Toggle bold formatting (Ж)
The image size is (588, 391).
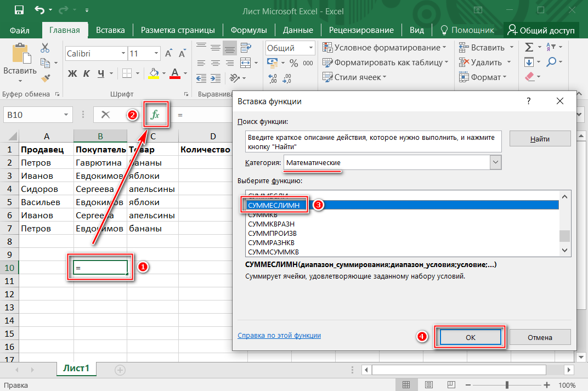tap(72, 73)
